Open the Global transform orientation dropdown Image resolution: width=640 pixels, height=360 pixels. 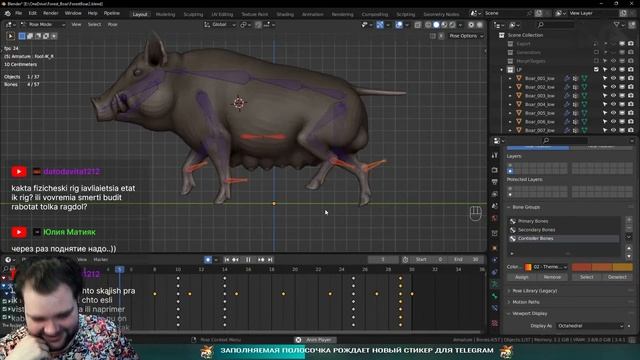(220, 24)
